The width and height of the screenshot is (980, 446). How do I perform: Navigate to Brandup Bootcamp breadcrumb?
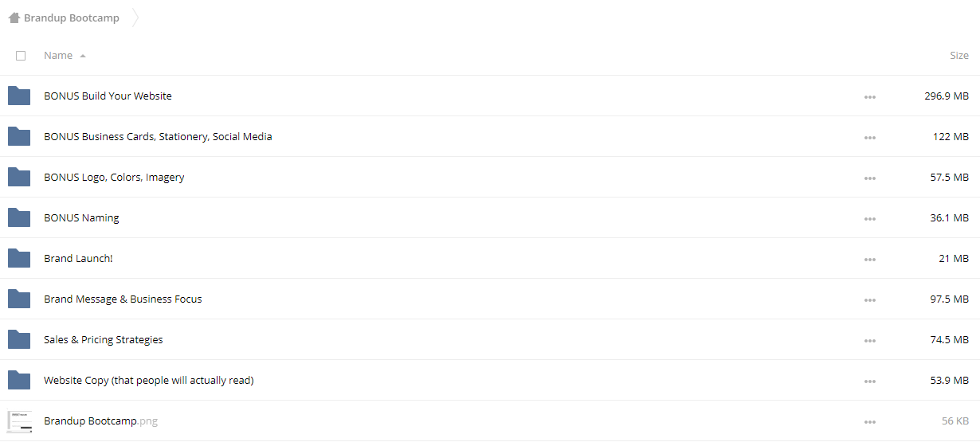tap(72, 18)
